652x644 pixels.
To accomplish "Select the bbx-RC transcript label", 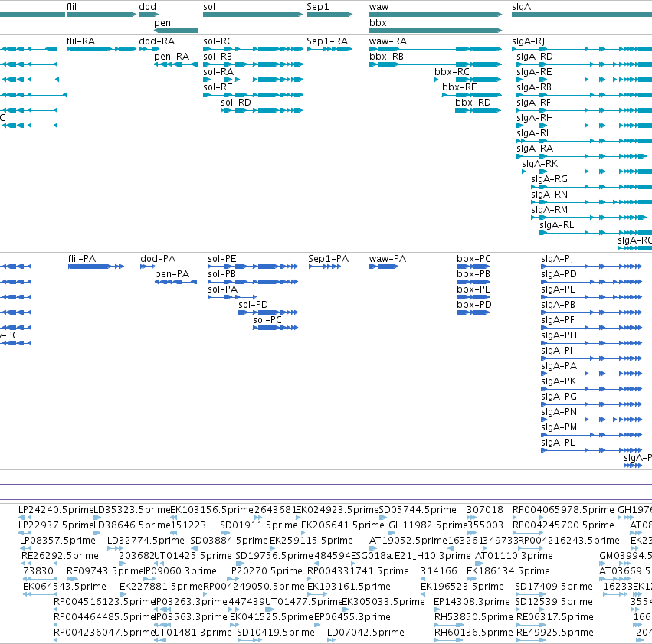I will pos(452,72).
